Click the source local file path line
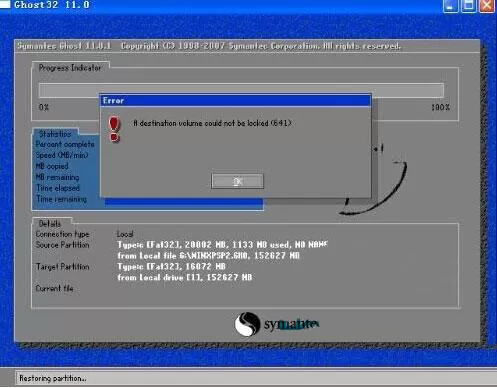The height and width of the screenshot is (388, 497). [x=208, y=256]
